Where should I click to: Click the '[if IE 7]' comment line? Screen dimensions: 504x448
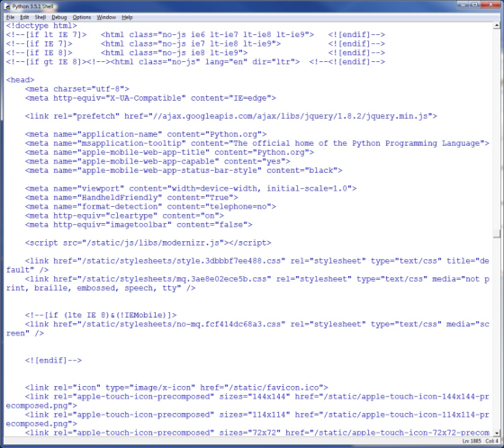coord(195,44)
